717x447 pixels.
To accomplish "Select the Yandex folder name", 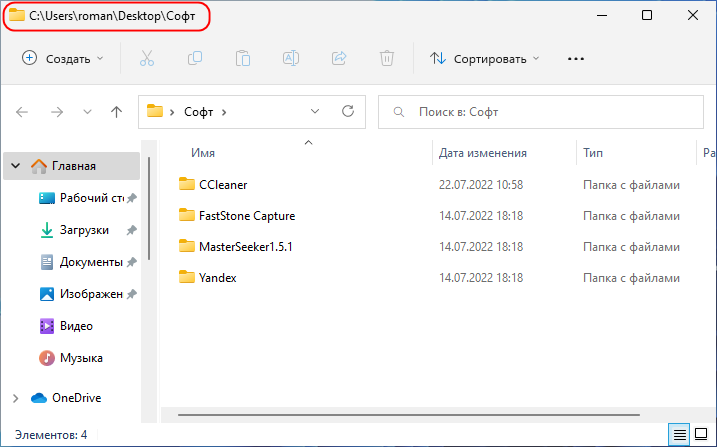I will click(x=218, y=278).
